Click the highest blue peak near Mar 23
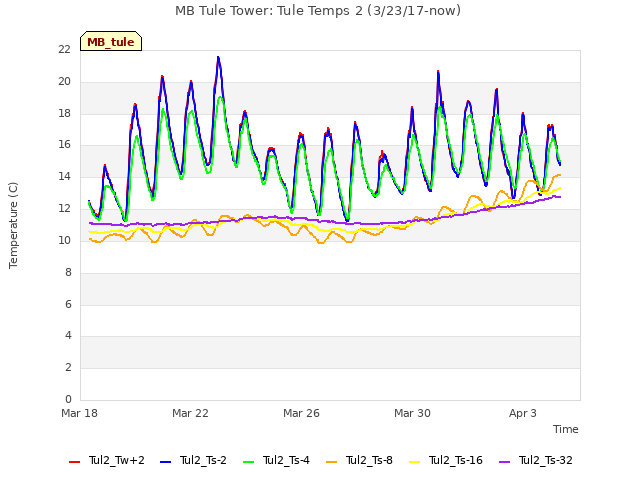This screenshot has width=640, height=480. [x=218, y=58]
